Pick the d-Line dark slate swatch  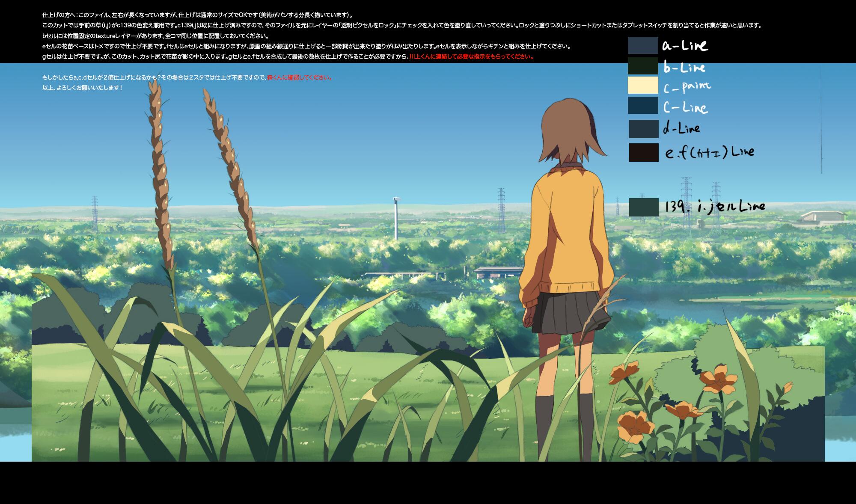click(x=644, y=129)
